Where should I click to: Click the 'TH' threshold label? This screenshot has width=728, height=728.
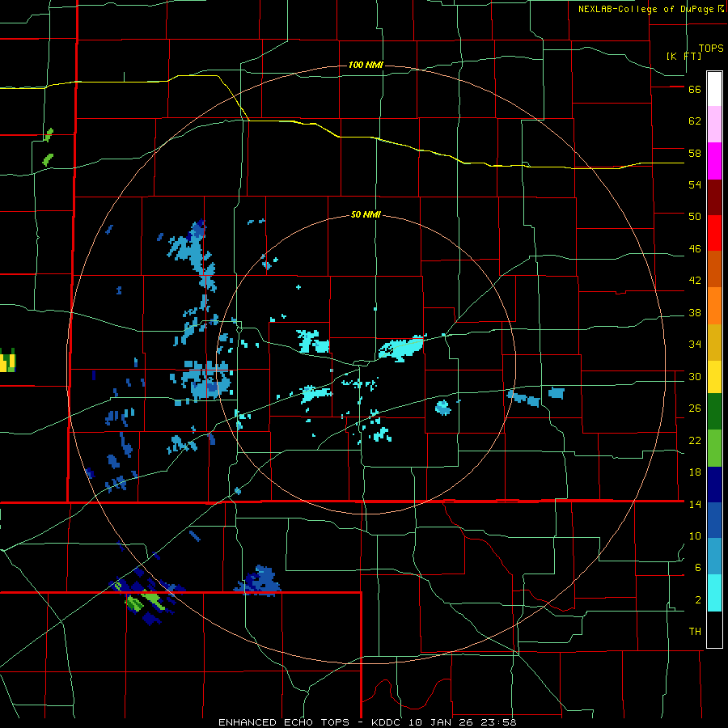pos(695,632)
